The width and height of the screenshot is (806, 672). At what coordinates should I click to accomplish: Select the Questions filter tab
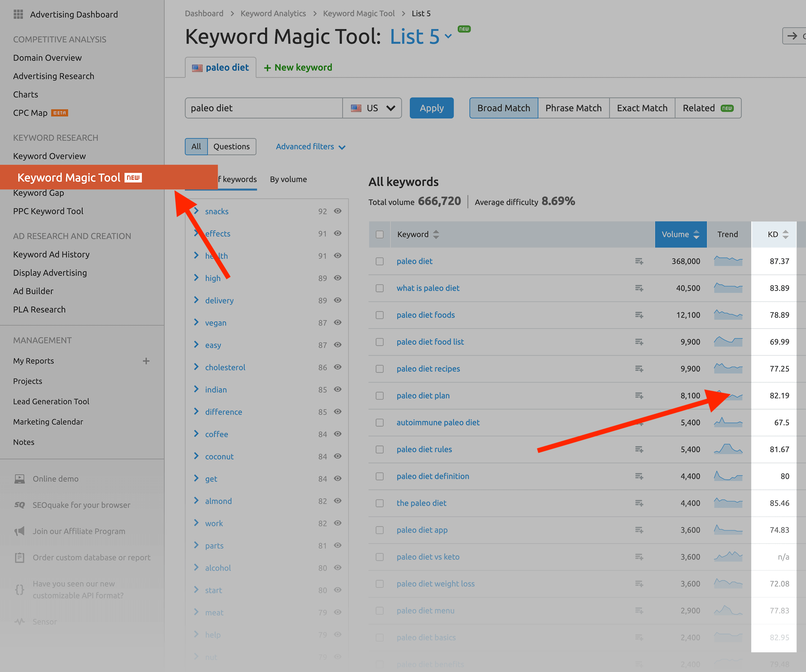tap(231, 147)
